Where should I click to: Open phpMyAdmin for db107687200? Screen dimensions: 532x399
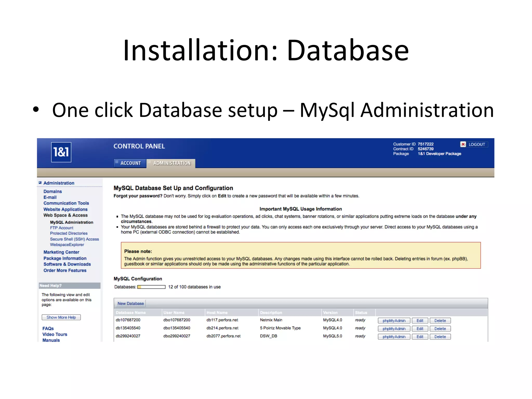pyautogui.click(x=394, y=321)
